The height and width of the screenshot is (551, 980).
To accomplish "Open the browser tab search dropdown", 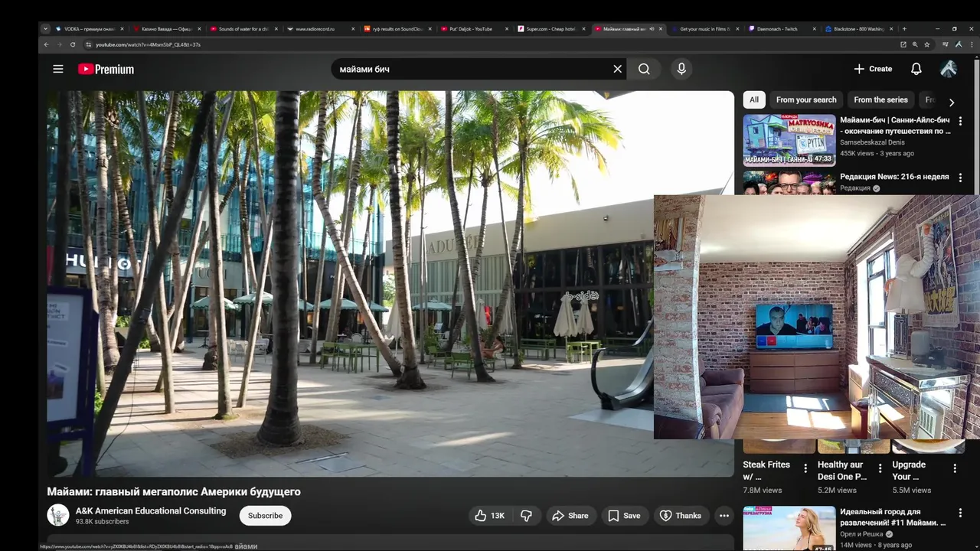I will (x=45, y=29).
